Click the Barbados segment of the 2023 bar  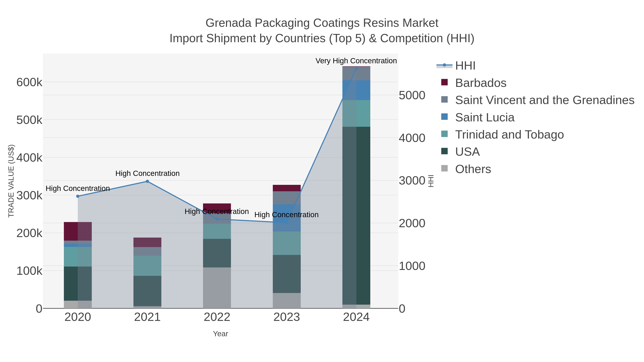[x=287, y=188]
